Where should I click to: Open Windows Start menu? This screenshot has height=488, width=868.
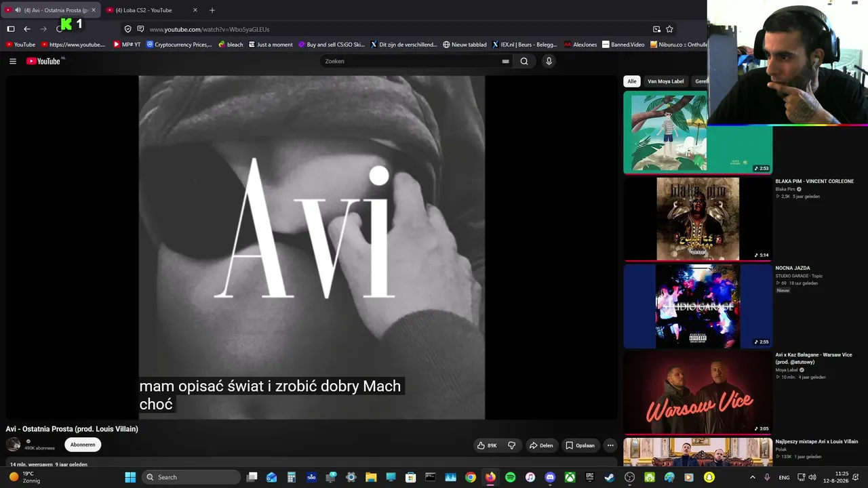(130, 477)
